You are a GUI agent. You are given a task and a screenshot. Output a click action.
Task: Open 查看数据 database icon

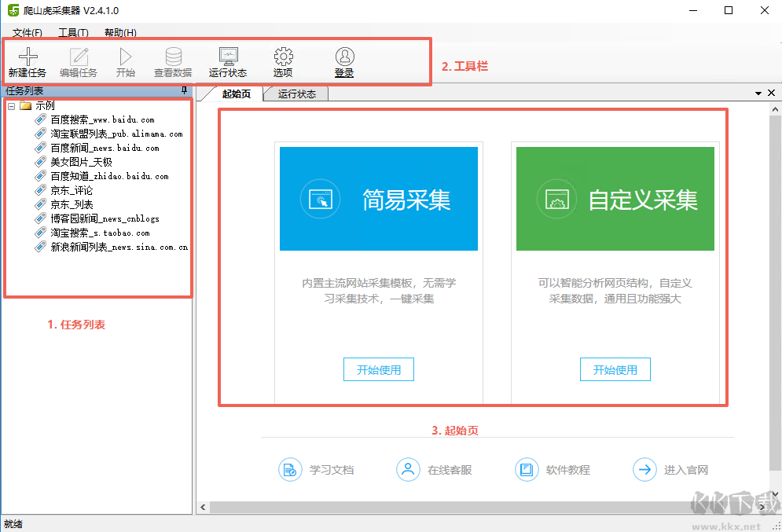173,57
